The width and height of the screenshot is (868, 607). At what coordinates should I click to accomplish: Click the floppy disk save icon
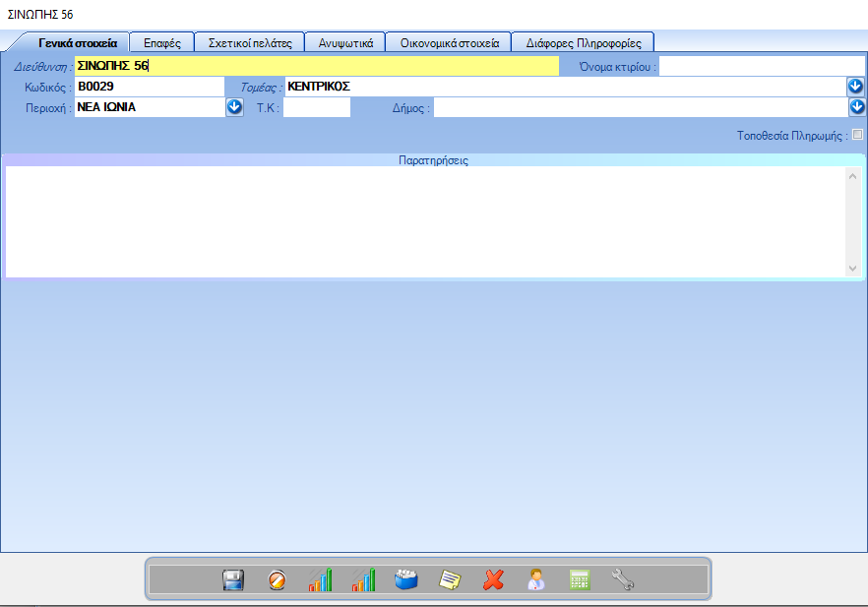[233, 580]
